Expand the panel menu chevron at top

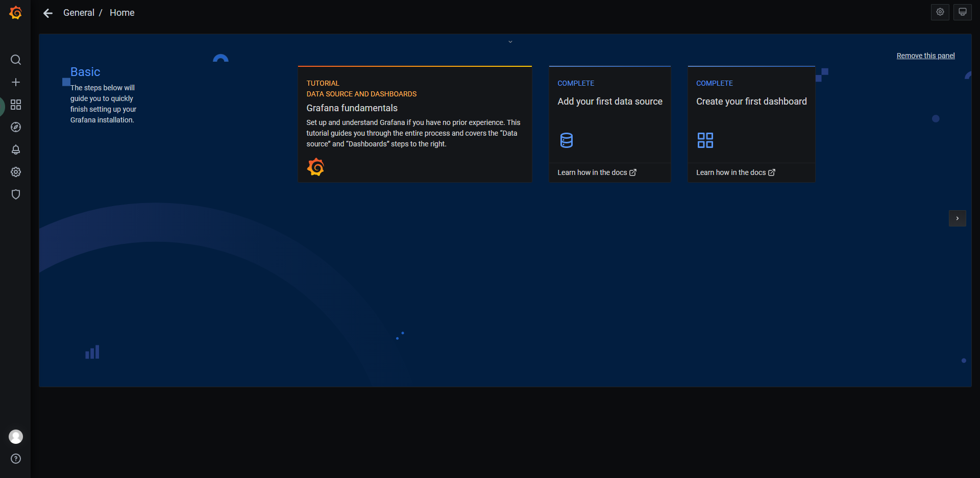click(x=510, y=42)
